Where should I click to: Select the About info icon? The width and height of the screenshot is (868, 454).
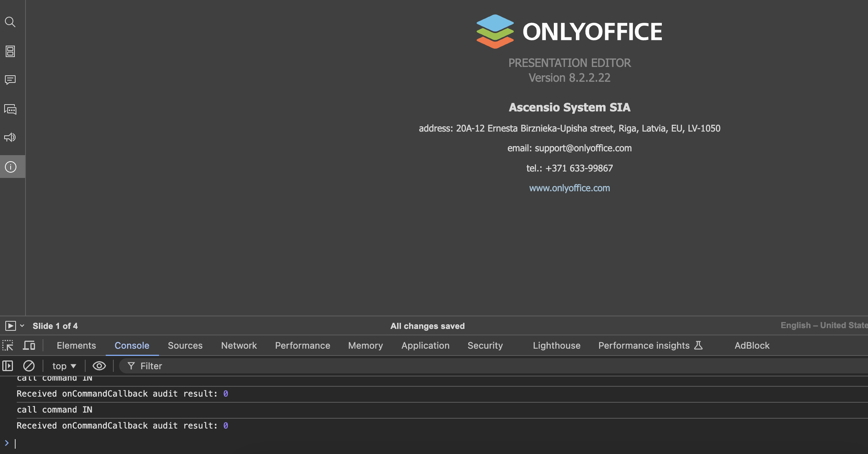[x=11, y=167]
